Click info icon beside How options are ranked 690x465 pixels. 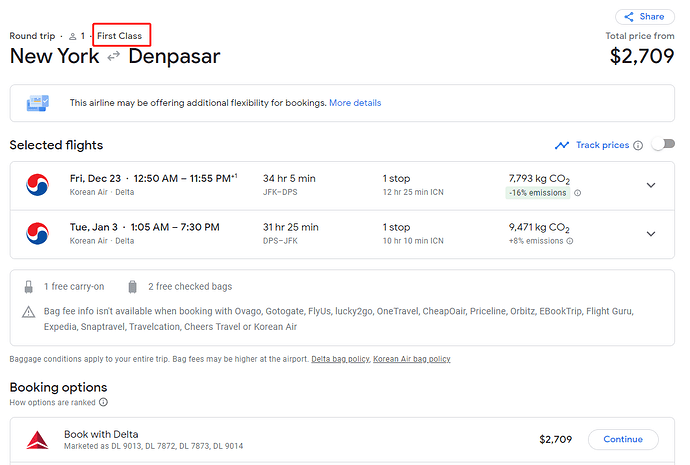[x=103, y=402]
